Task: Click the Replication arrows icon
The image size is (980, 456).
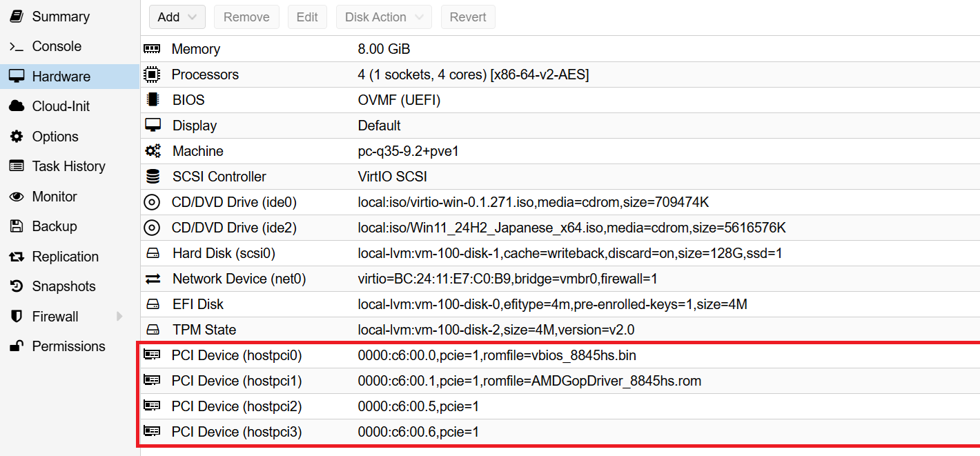Action: click(x=17, y=257)
